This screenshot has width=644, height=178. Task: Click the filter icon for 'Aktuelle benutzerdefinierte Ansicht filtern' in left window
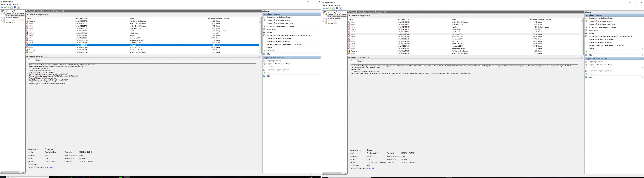pyautogui.click(x=264, y=26)
